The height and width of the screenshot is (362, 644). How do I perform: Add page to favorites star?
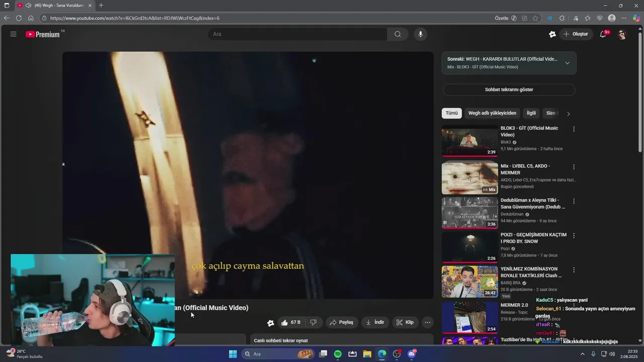(x=535, y=18)
